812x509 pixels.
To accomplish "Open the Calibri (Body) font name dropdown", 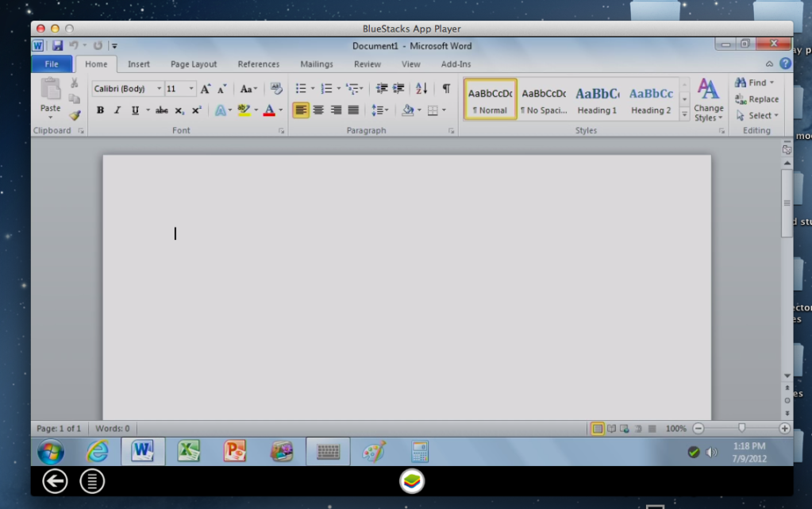I will click(159, 89).
